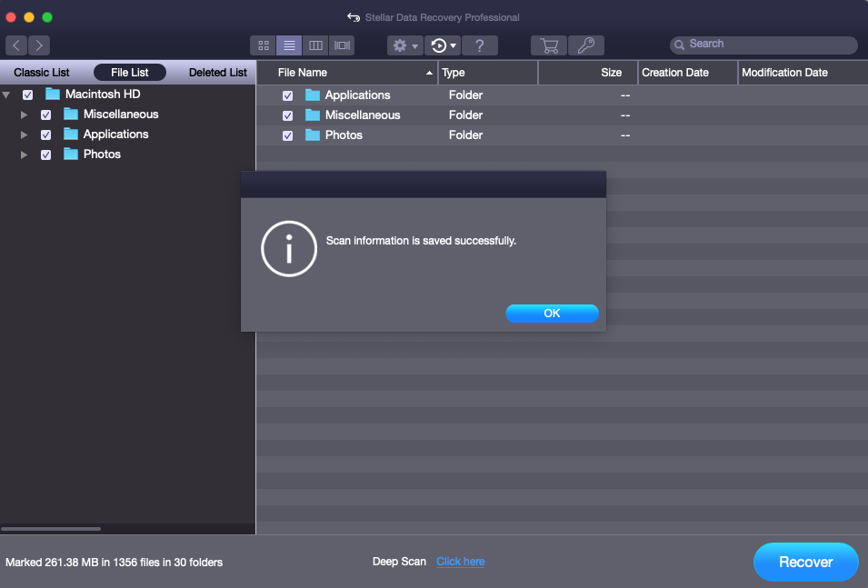
Task: Uncheck Macintosh HD checkbox in tree
Action: click(x=28, y=95)
